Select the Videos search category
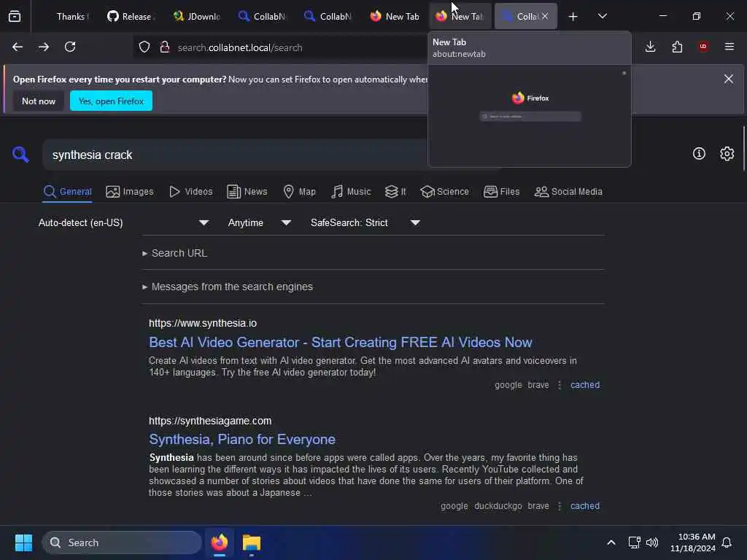Image resolution: width=747 pixels, height=560 pixels. [x=191, y=192]
